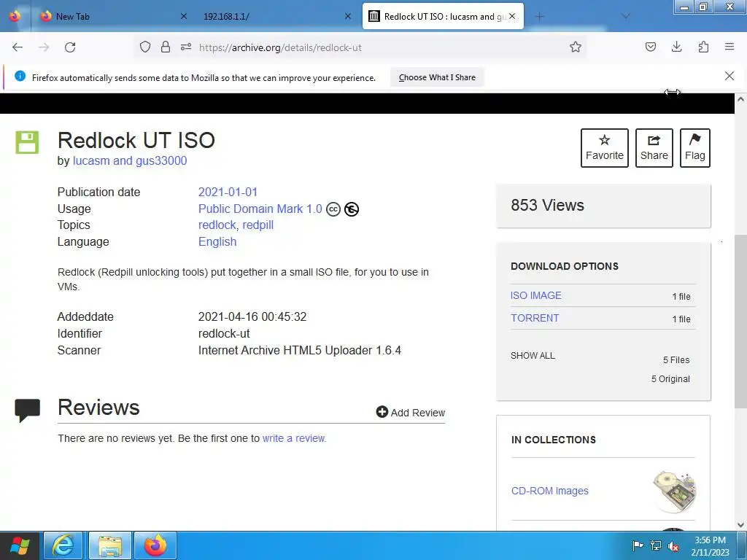
Task: Open the Windows Start menu
Action: 19,545
